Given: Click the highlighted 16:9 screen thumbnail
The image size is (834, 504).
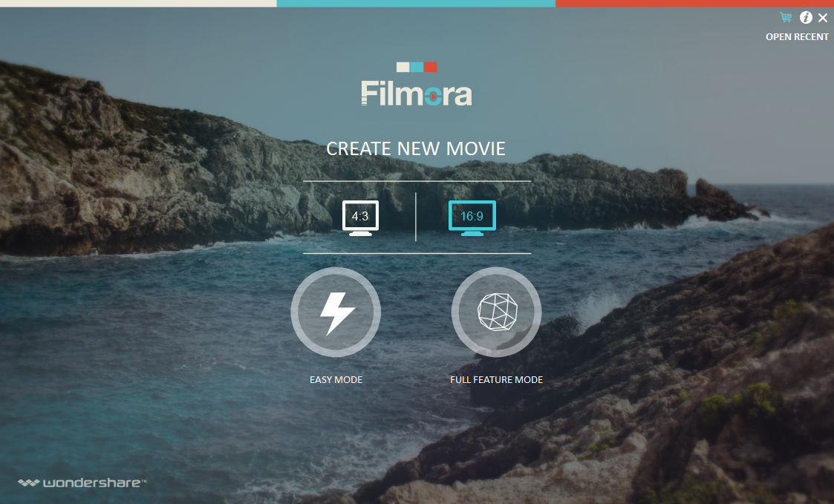Looking at the screenshot, I should [471, 217].
